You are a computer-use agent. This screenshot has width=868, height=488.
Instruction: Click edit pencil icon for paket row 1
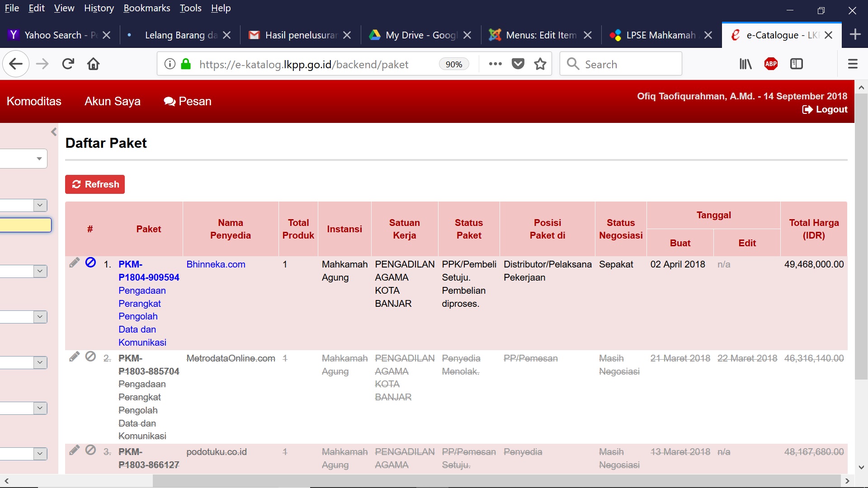pyautogui.click(x=75, y=263)
